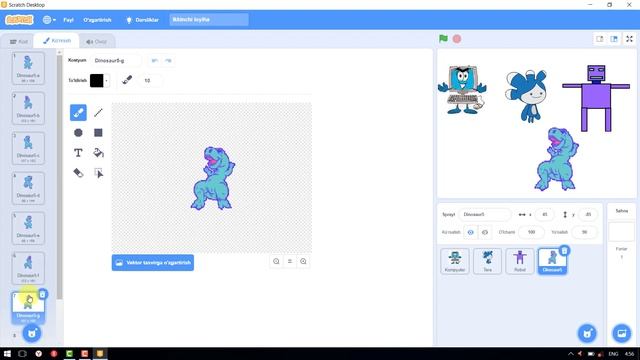Zoom in the costume canvas
Screen dimensions: 640x360
(303, 261)
